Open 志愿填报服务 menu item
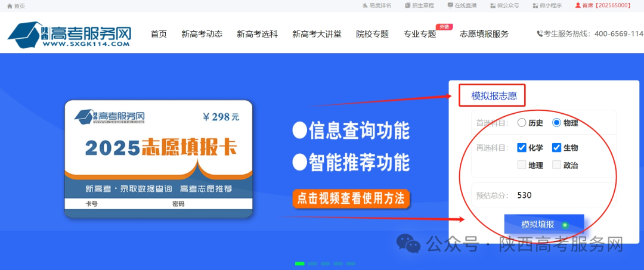The image size is (644, 270). click(484, 34)
